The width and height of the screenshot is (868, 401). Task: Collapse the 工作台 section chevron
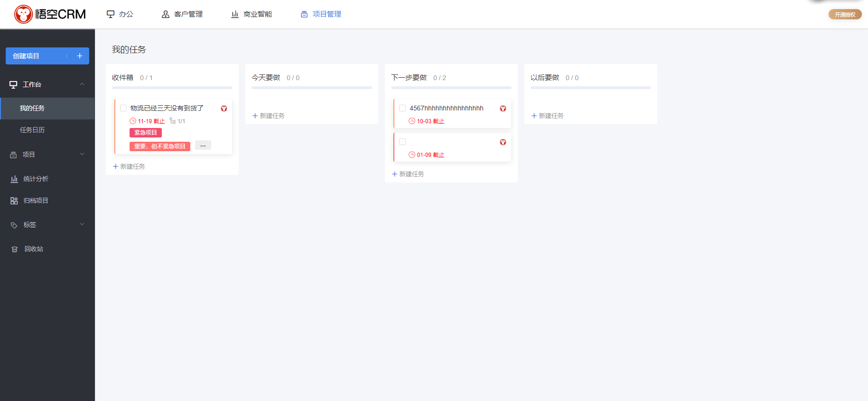pos(82,84)
